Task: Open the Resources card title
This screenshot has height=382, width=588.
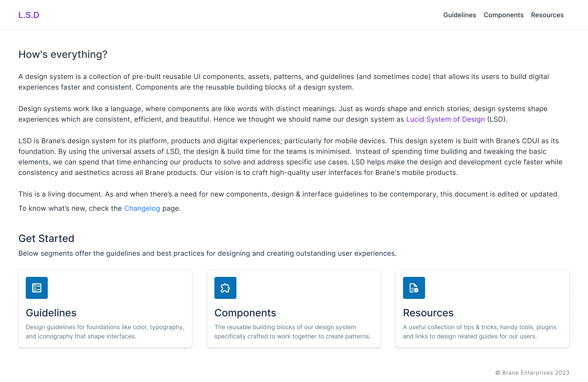Action: pos(428,313)
